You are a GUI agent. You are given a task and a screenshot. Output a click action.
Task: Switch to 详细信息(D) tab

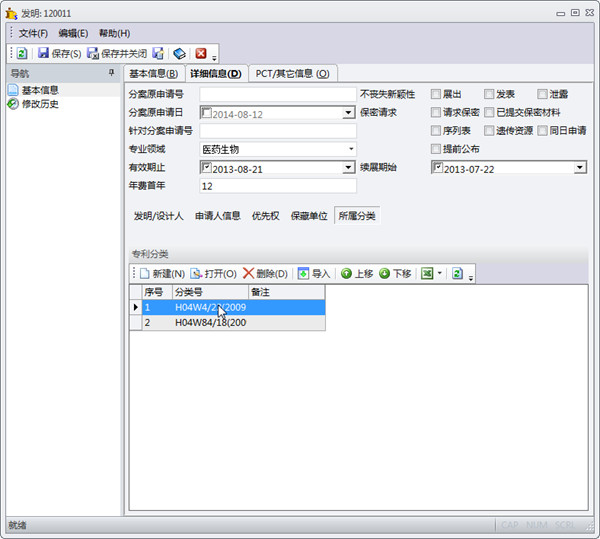coord(216,73)
